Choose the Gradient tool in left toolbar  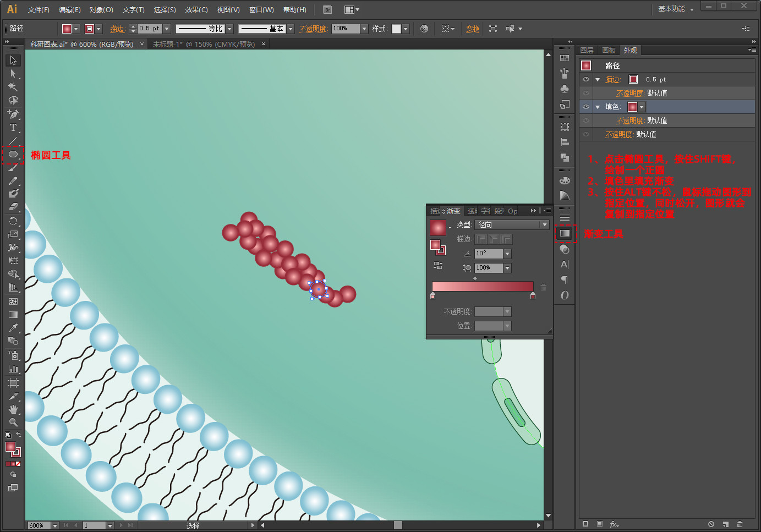13,315
